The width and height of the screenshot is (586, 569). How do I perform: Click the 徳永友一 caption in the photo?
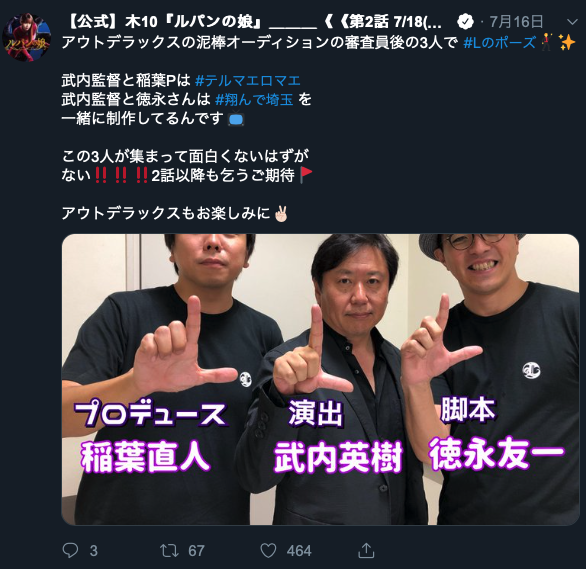click(x=497, y=453)
